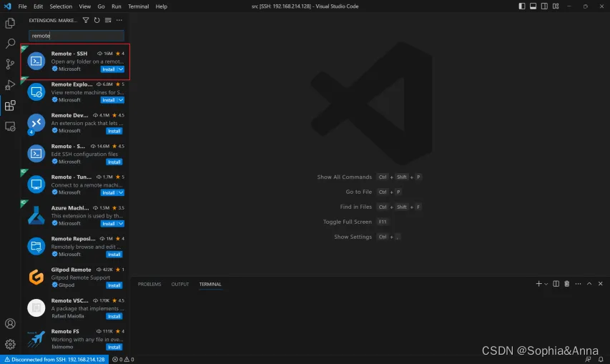This screenshot has height=364, width=610.
Task: Expand Remote - SSH install options arrow
Action: click(x=121, y=69)
